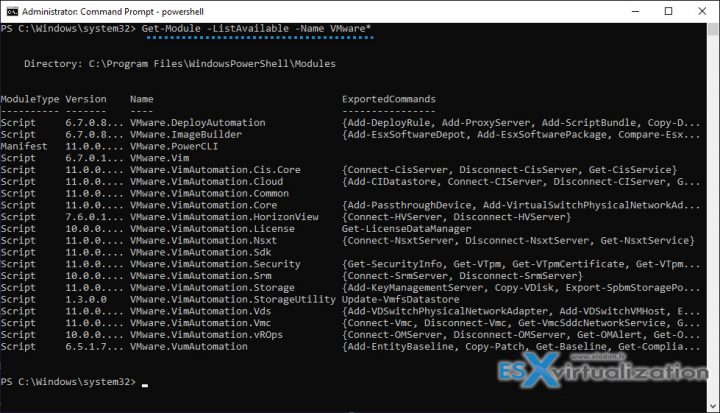Viewport: 720px width, 413px height.
Task: Click the window title text 'Administrator: Command Prompt - powershell'
Action: pyautogui.click(x=112, y=12)
